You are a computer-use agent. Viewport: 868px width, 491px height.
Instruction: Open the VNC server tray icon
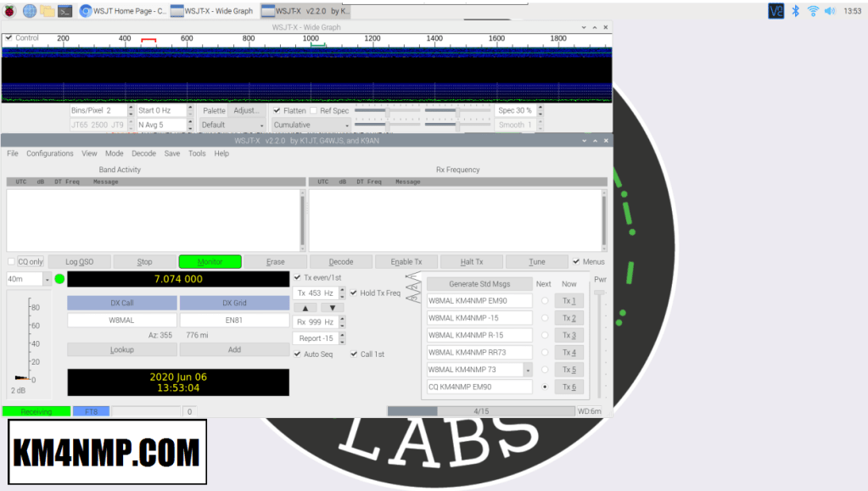click(776, 11)
